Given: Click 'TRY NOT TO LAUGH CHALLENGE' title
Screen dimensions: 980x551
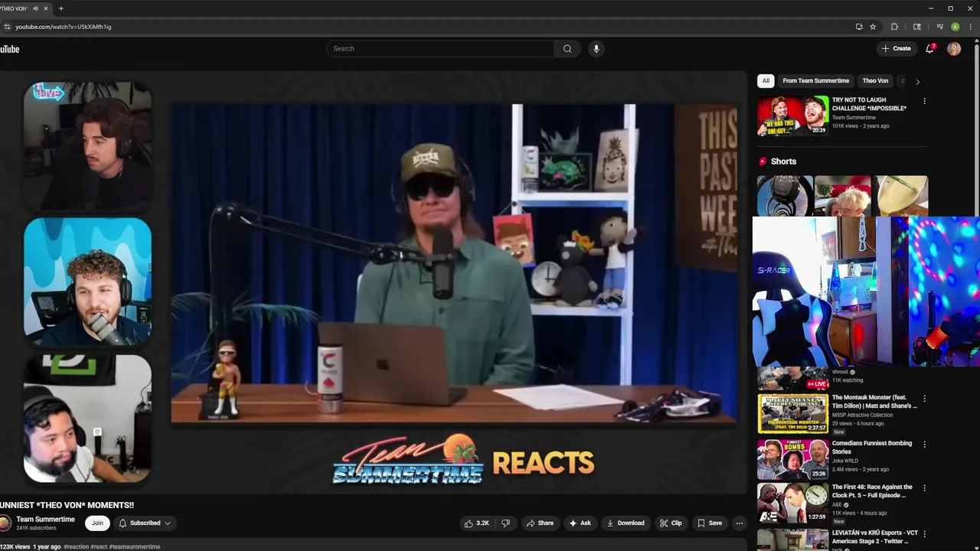Looking at the screenshot, I should (x=869, y=104).
